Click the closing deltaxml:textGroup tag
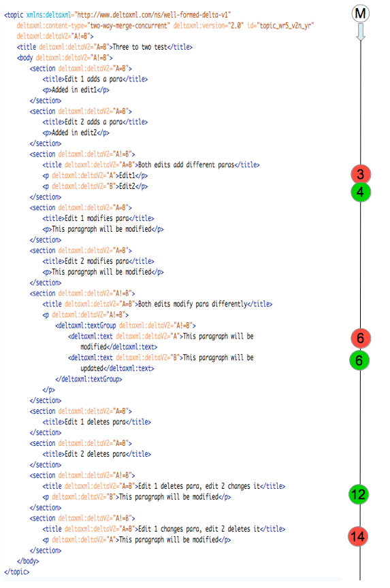Viewport: 390px width, 588px height. (x=88, y=379)
